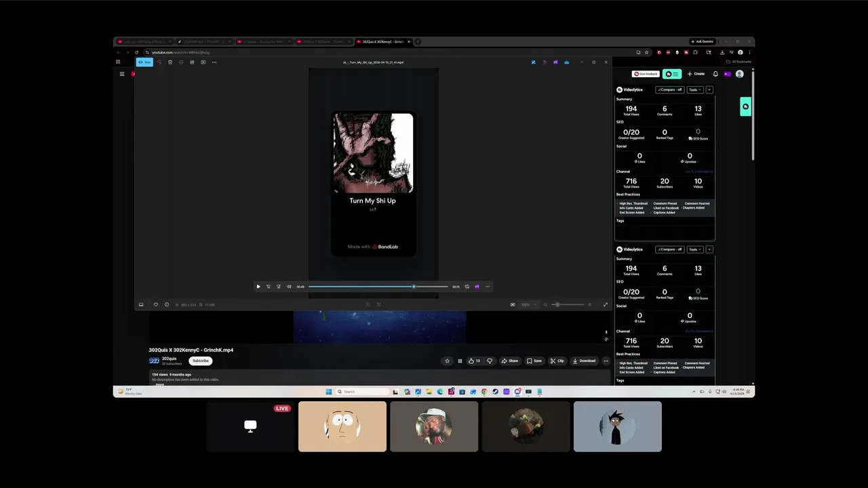Screen dimensions: 868x488
Task: Click the favorite heart in player bottom bar
Action: tap(156, 305)
